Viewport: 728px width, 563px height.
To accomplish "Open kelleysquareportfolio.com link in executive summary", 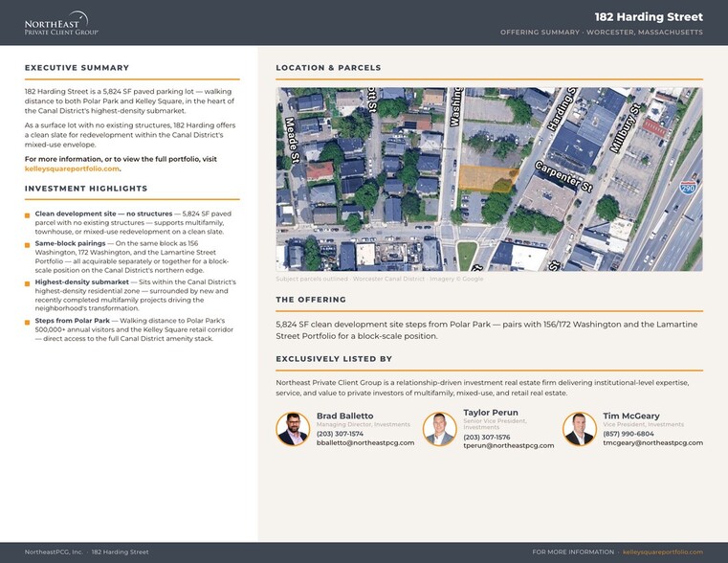I will (72, 169).
